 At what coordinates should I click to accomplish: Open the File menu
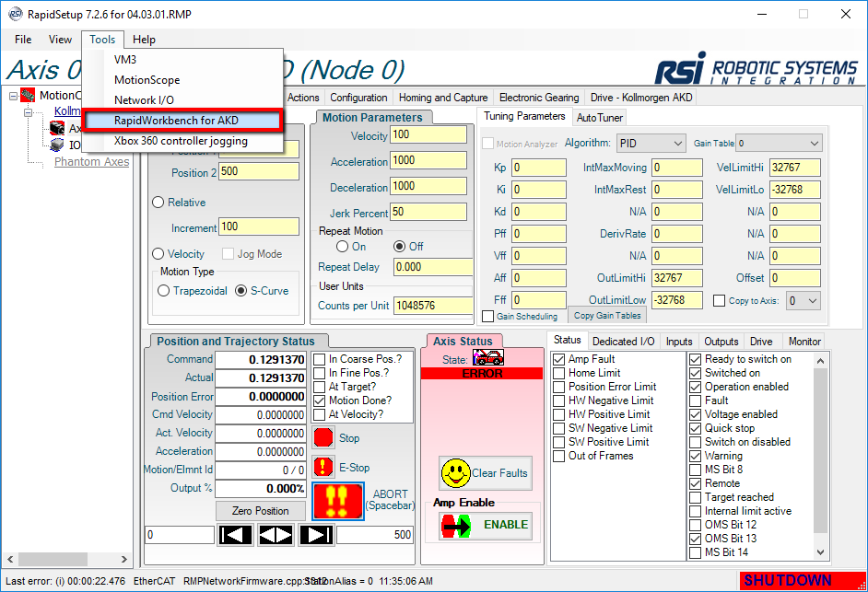[23, 40]
